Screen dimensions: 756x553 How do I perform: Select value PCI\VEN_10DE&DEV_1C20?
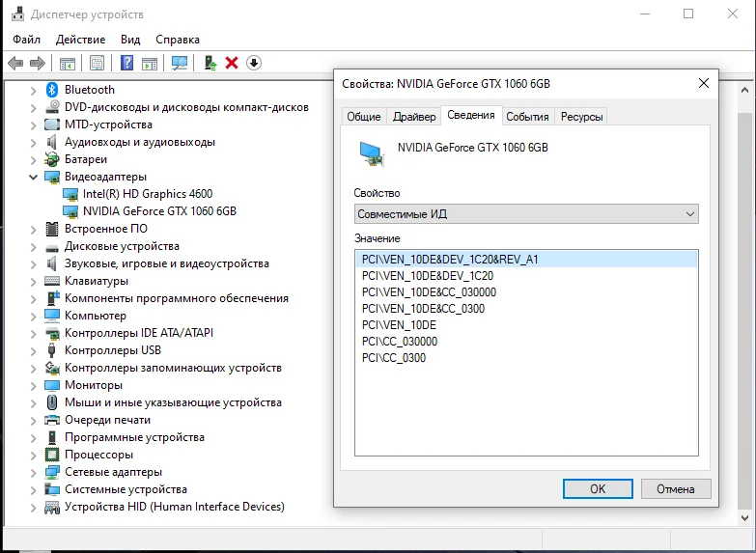pyautogui.click(x=526, y=276)
